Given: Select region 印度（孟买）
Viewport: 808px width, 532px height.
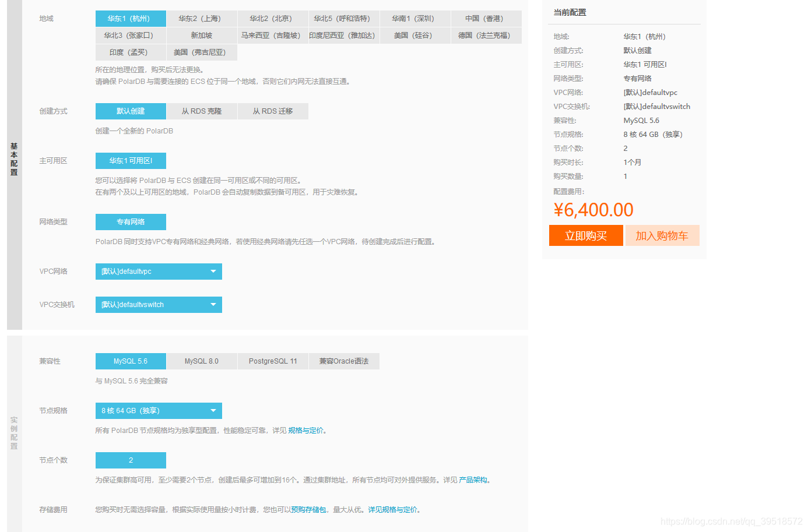Looking at the screenshot, I should click(131, 52).
